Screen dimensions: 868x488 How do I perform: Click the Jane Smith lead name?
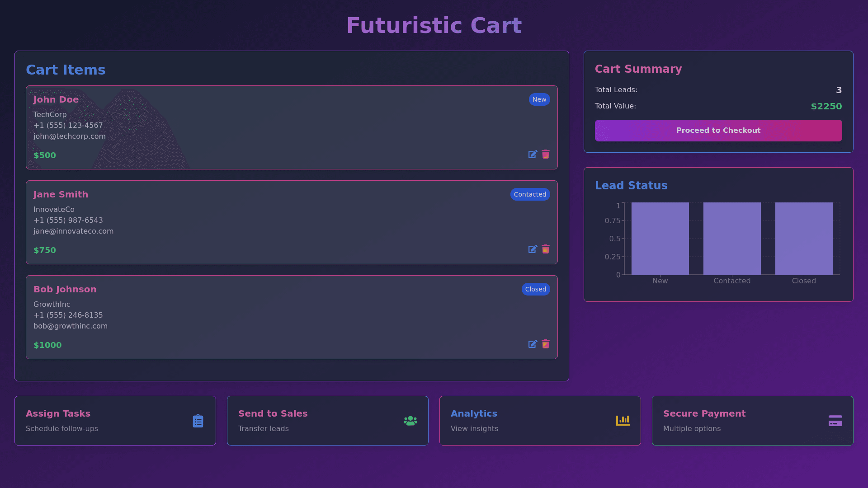61,194
